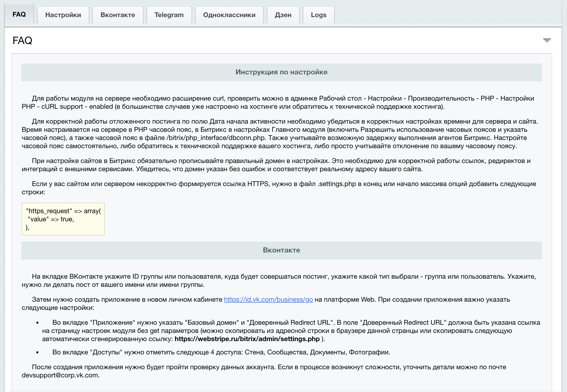
Task: Click the bold webstripe.ru settings.php URL
Action: (x=247, y=339)
